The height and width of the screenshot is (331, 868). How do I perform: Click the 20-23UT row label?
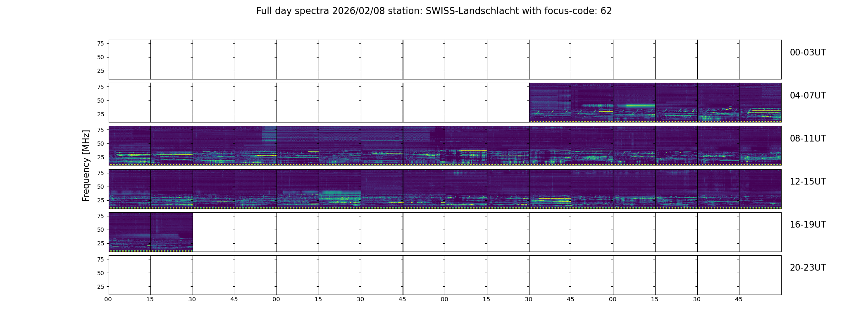click(x=808, y=268)
